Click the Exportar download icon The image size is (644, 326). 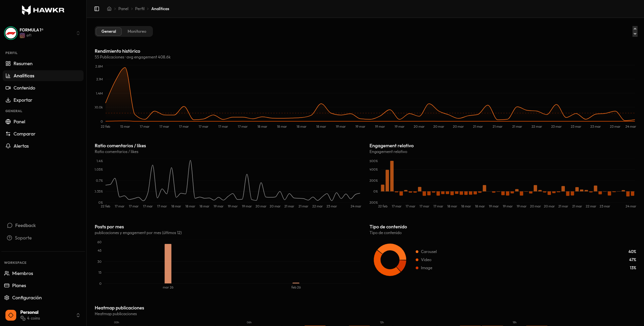[8, 100]
